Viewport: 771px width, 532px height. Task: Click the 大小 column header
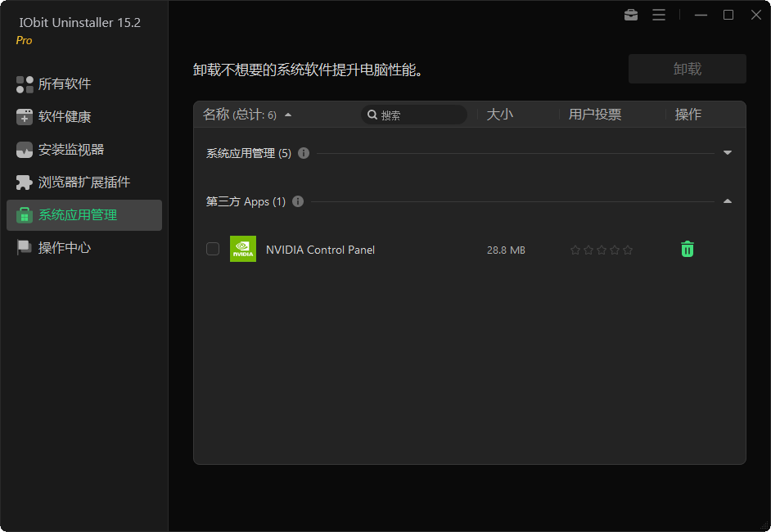click(x=500, y=115)
